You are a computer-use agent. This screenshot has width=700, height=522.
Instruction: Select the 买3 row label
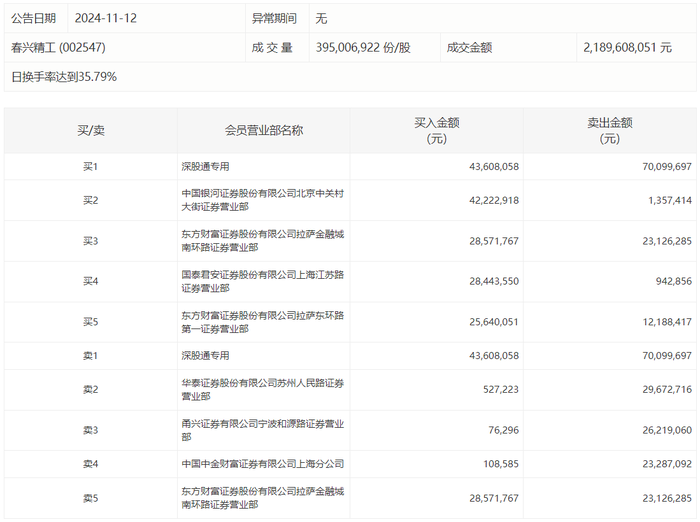pos(90,241)
